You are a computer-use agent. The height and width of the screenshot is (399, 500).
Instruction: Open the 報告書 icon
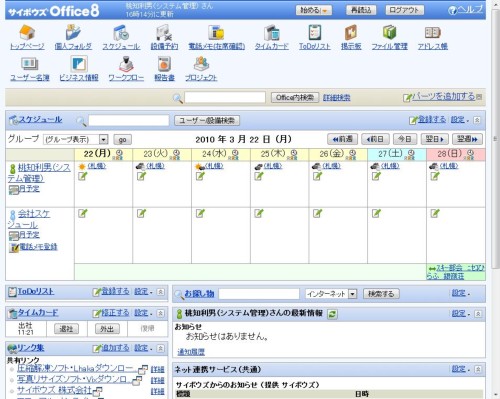tap(164, 64)
